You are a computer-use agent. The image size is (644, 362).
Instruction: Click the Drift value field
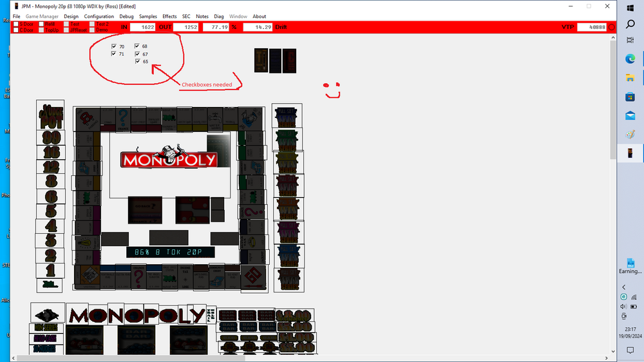click(258, 27)
